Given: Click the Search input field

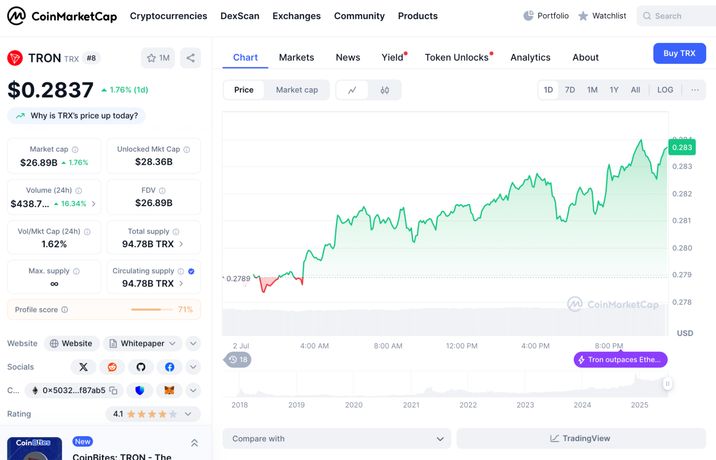Looking at the screenshot, I should click(x=677, y=16).
